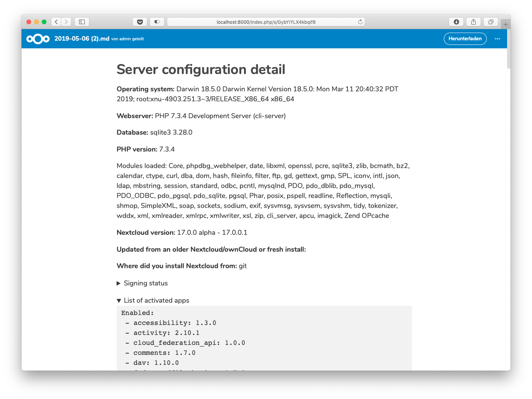Click the 'von admin geteilt' text
532x399 pixels.
click(128, 39)
